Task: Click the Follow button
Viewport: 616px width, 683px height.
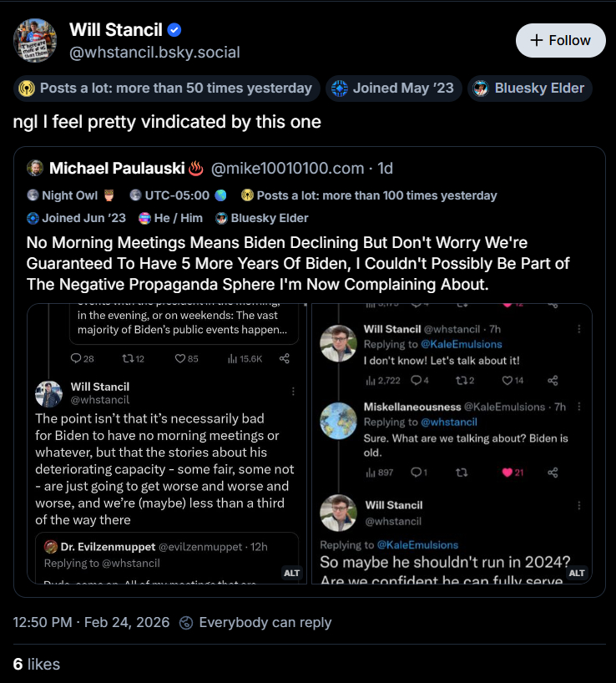Action: [560, 40]
